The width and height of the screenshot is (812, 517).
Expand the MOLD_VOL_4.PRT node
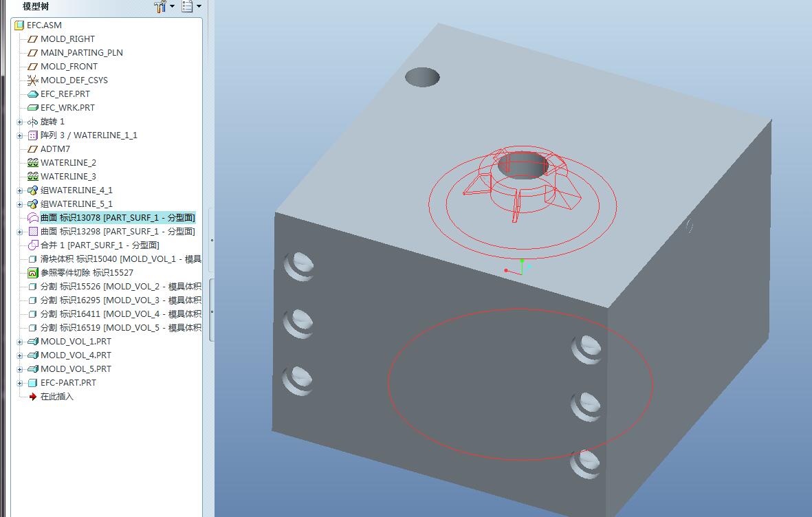[x=20, y=355]
